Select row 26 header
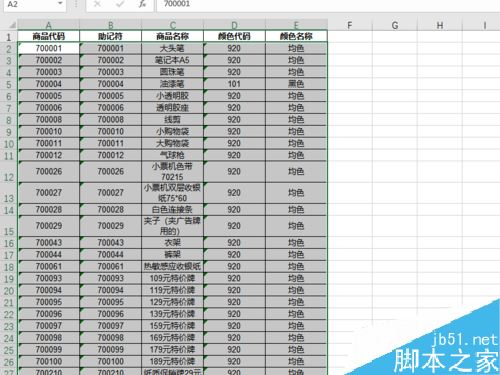The image size is (500, 375). click(9, 362)
